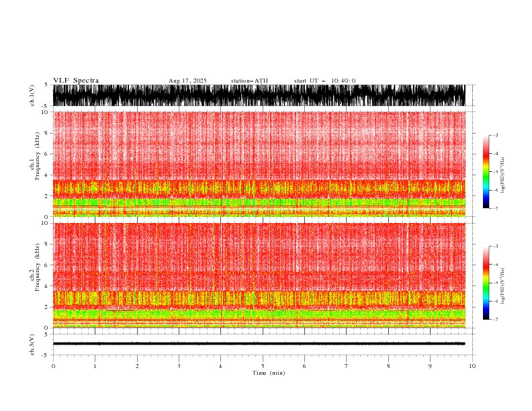Click the ch.2 frequency axis "8" tick label
Screen dimensions: 532x411
pyautogui.click(x=46, y=244)
